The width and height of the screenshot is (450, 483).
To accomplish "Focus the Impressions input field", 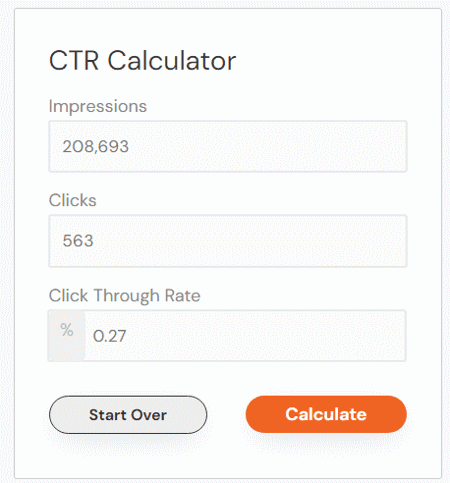I will [228, 146].
